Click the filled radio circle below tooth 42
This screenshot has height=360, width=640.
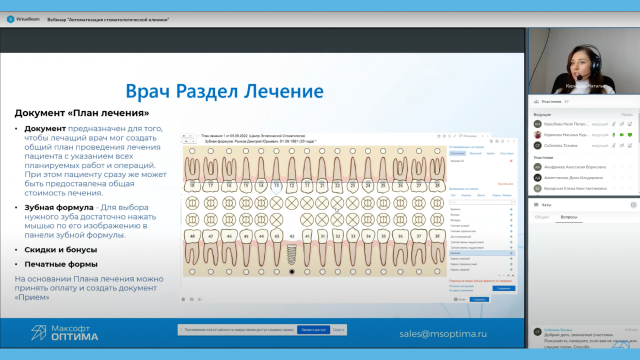(x=291, y=271)
